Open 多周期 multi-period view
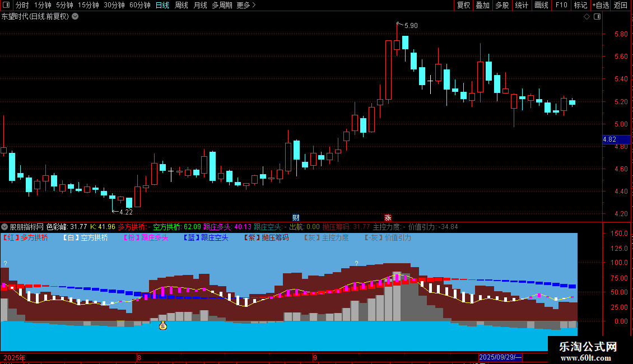This screenshot has width=633, height=364. coord(222,5)
